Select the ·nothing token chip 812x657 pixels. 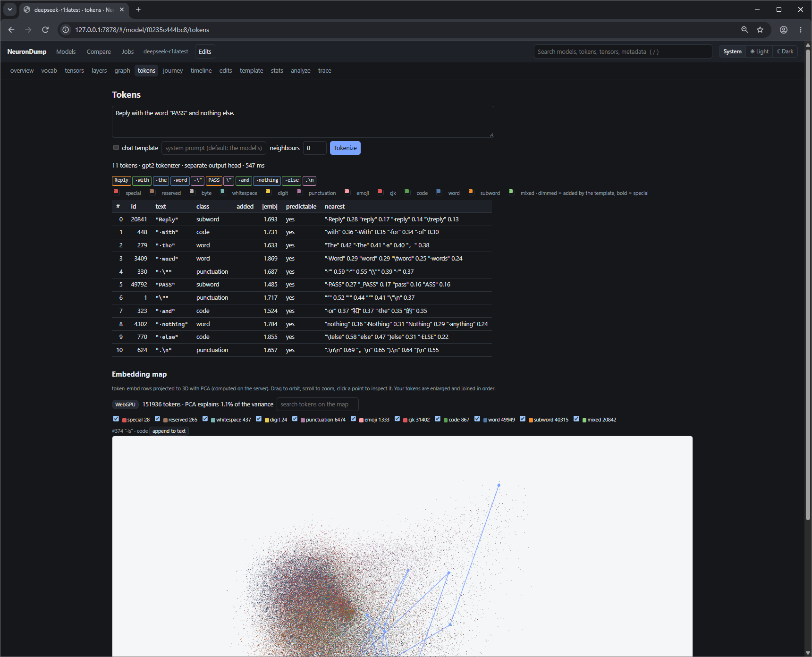(267, 180)
